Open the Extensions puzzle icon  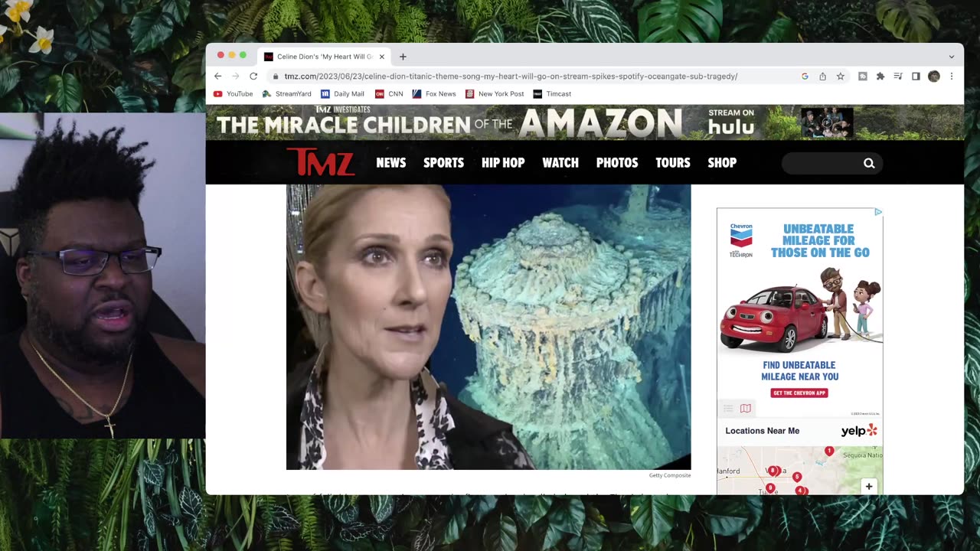pos(880,77)
